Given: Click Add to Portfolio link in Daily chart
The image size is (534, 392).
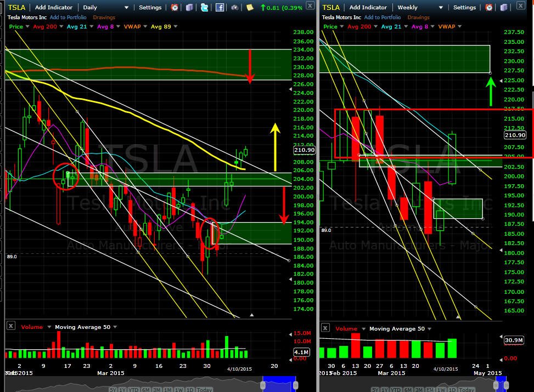Looking at the screenshot, I should coord(68,17).
